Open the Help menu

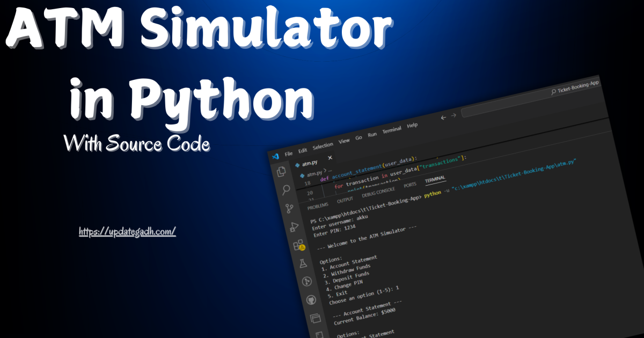(412, 126)
